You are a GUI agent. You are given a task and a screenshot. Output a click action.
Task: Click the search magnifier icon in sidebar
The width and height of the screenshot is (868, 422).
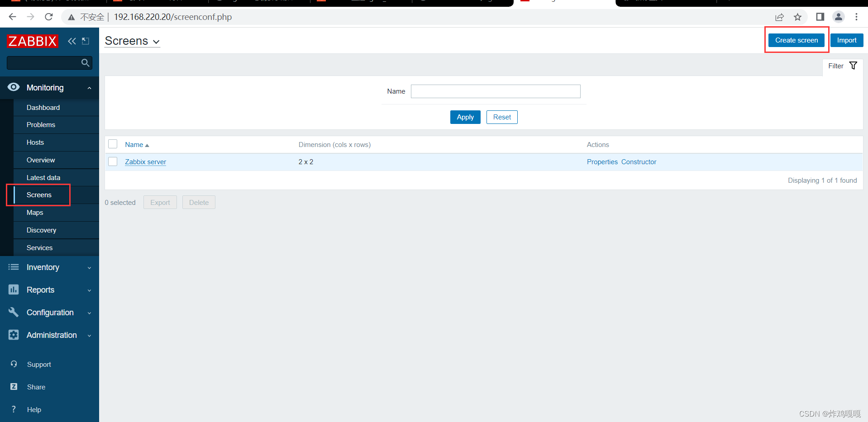click(x=86, y=63)
